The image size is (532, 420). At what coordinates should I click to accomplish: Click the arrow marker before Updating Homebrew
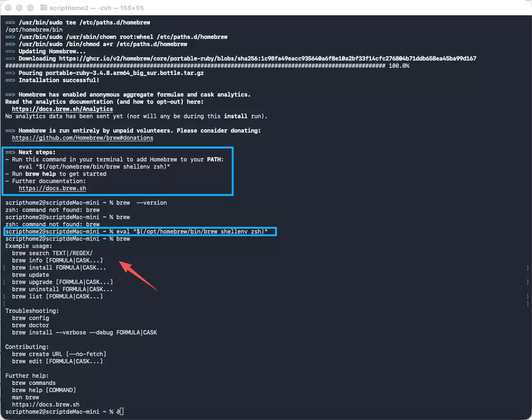[10, 51]
